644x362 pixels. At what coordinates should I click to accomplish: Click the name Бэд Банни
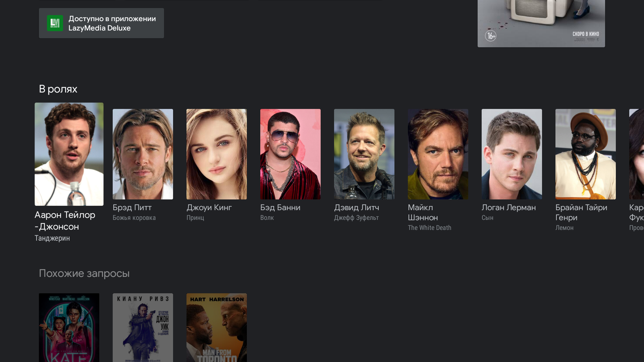click(280, 207)
